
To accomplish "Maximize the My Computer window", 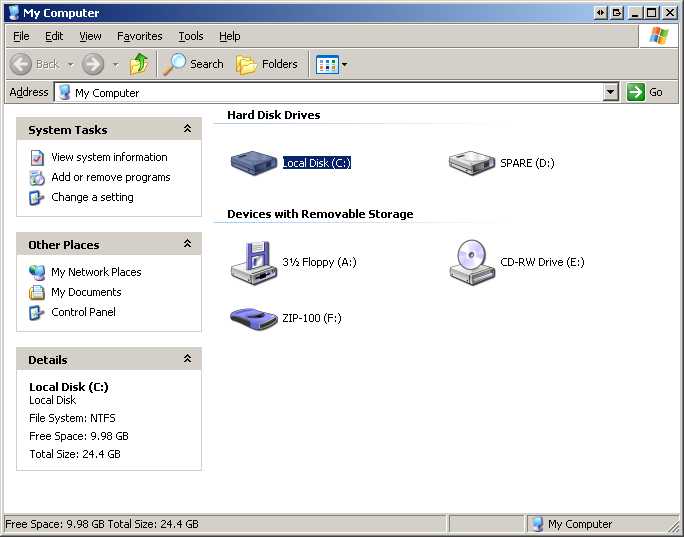I will tap(652, 13).
